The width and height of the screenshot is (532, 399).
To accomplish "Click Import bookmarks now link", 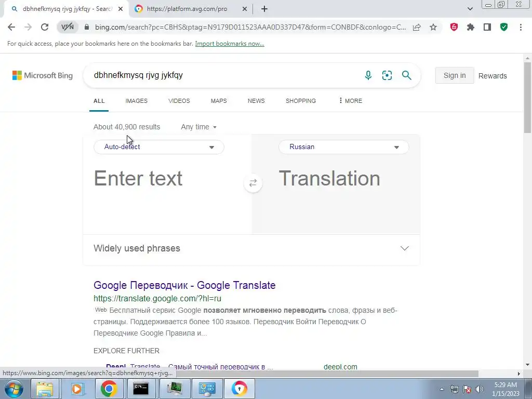I will 230,44.
